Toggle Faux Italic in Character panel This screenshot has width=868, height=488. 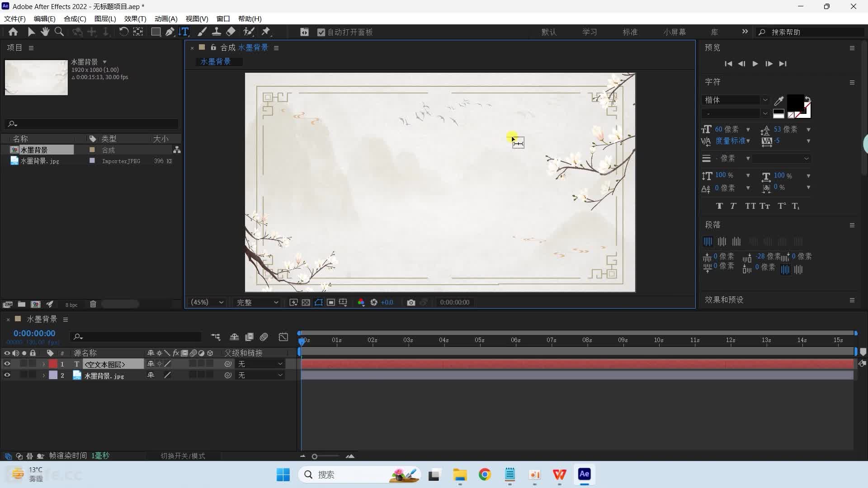coord(733,206)
